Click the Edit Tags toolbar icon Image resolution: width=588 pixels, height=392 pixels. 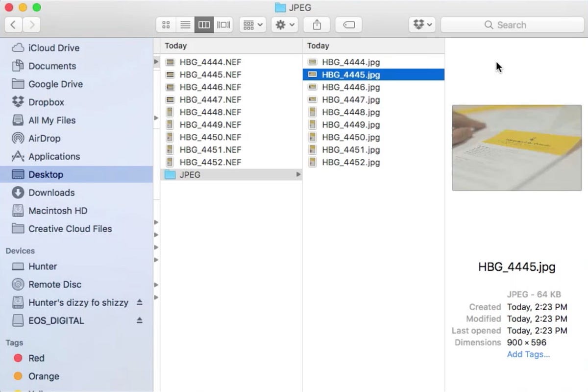coord(348,24)
